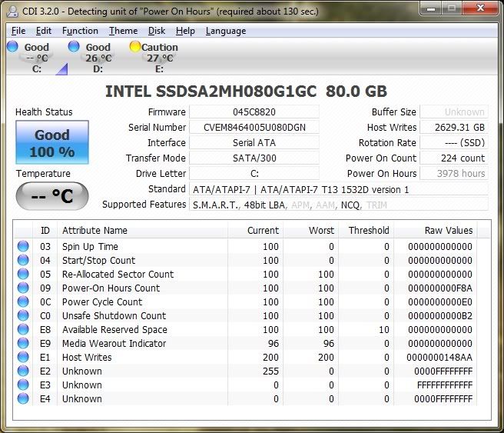
Task: Select the Power Cycle Count attribute name
Action: (x=102, y=301)
